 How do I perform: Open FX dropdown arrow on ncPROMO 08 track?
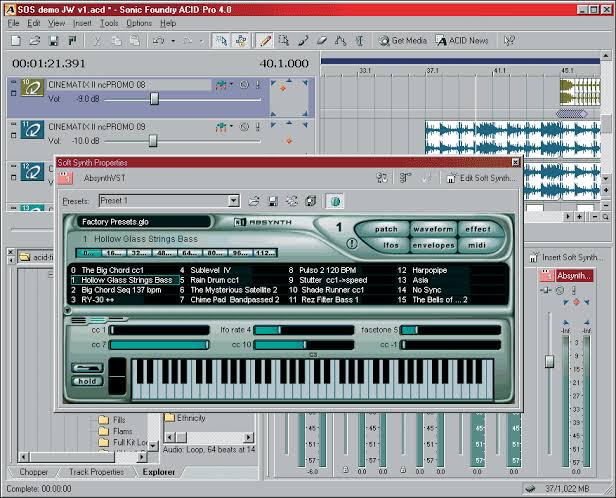[231, 84]
